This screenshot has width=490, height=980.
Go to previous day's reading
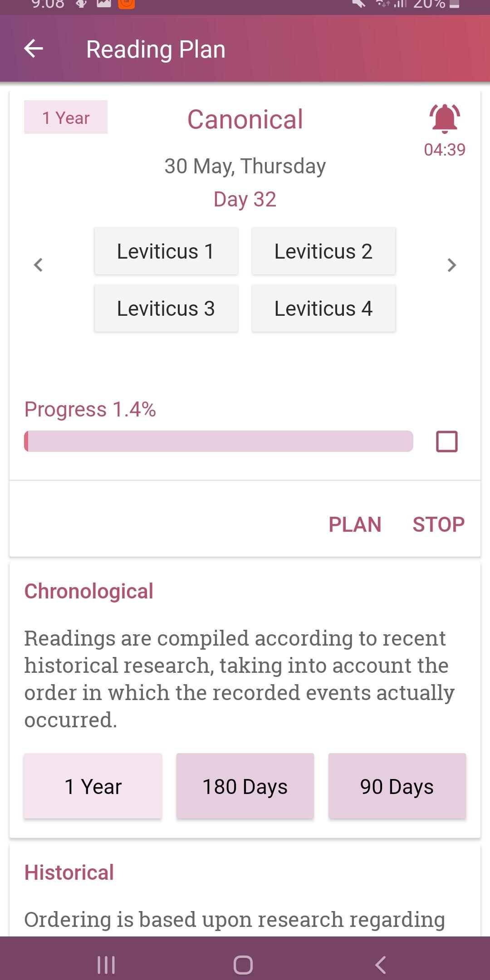pos(39,265)
